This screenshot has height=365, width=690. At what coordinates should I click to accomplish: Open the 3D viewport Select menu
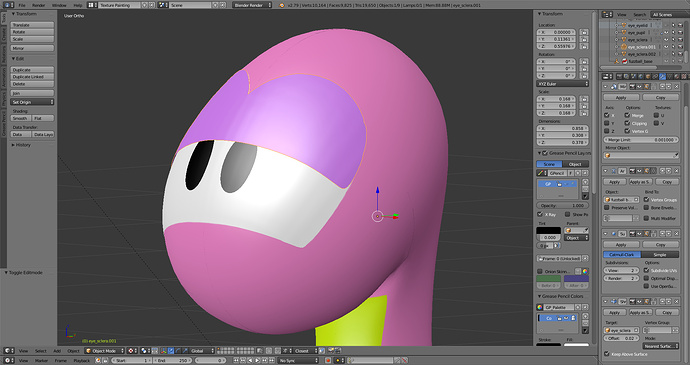(40, 351)
